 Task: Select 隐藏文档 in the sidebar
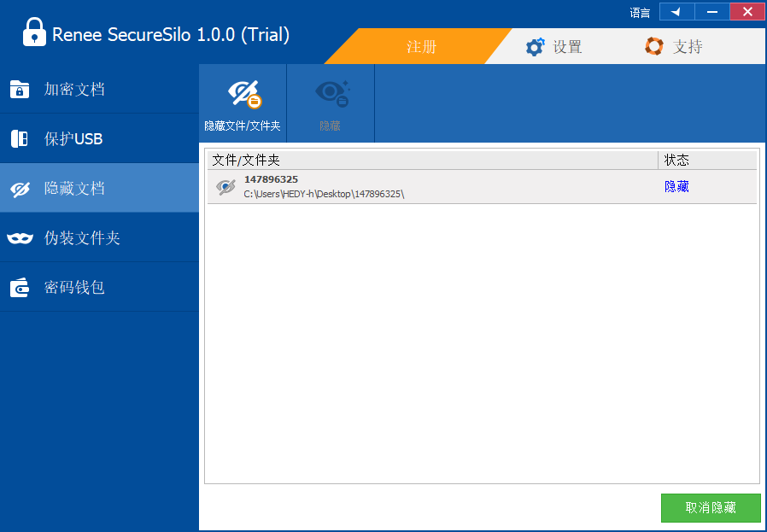pyautogui.click(x=99, y=188)
